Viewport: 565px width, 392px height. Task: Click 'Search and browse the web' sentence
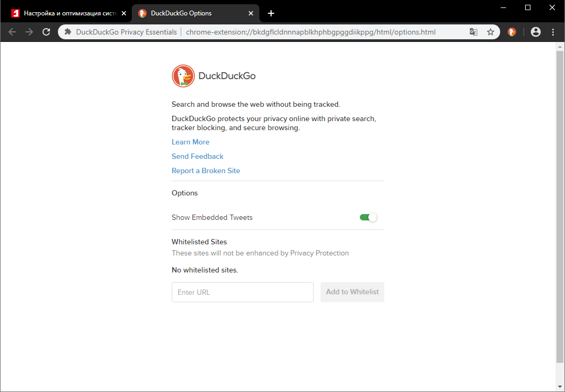click(x=256, y=105)
